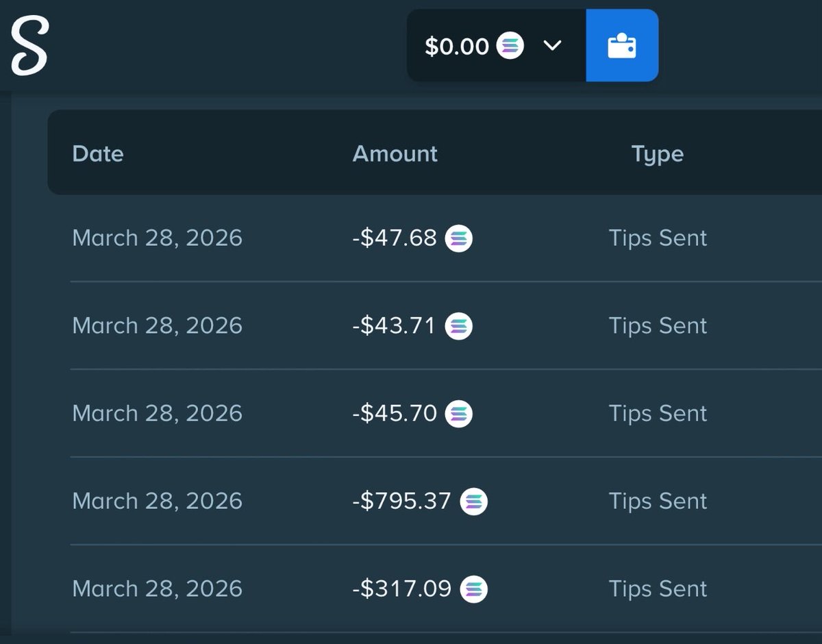Sort by the Amount column header

(395, 153)
